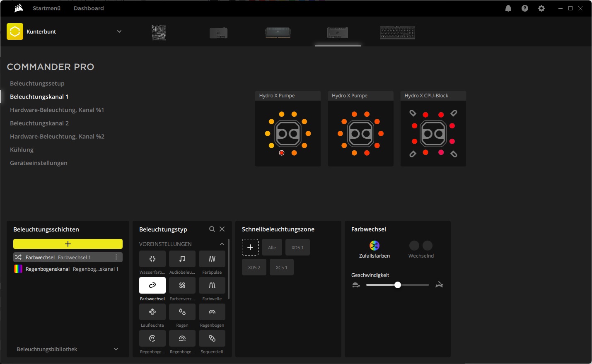Select the Farbwechsel 1 lighting layer
This screenshot has width=592, height=364.
coord(68,257)
